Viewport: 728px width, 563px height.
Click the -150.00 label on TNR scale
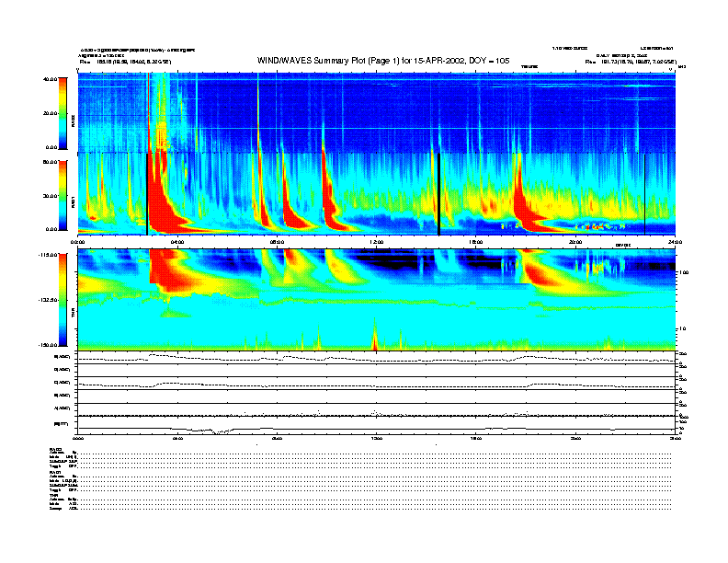click(x=48, y=345)
